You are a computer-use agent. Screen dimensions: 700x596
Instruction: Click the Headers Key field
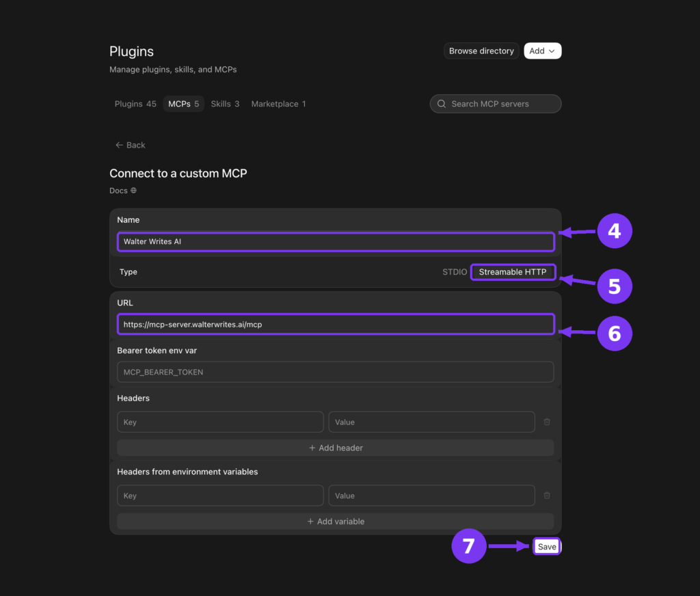tap(220, 422)
